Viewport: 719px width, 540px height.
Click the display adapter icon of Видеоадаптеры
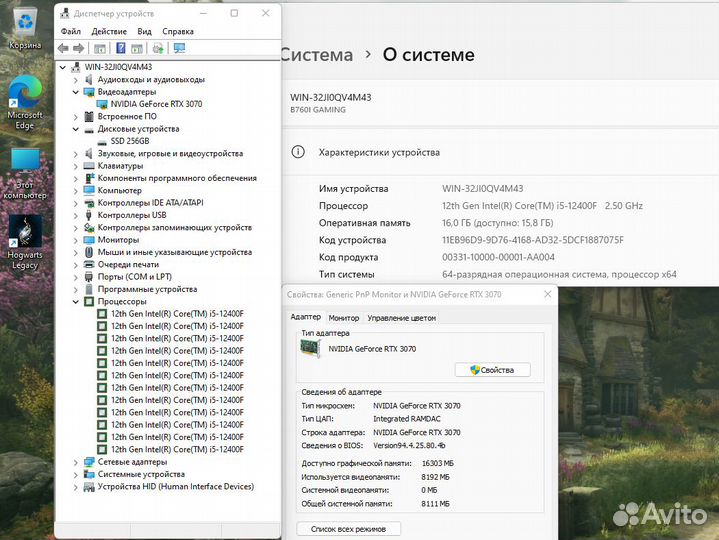[x=89, y=92]
